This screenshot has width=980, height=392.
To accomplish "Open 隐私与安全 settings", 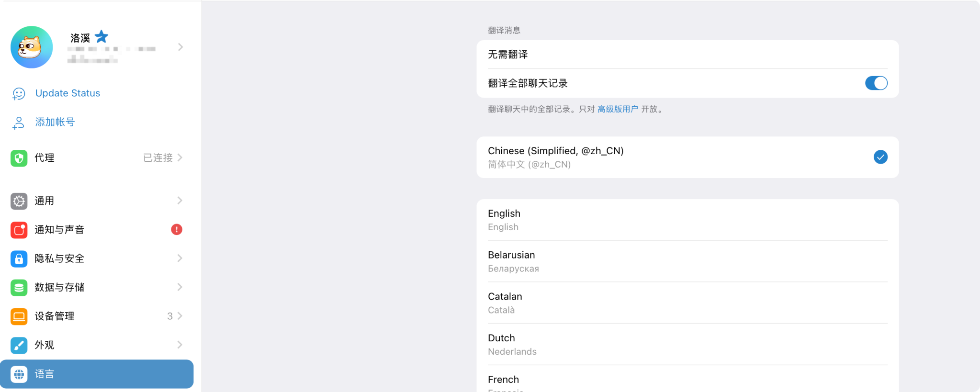I will point(97,258).
